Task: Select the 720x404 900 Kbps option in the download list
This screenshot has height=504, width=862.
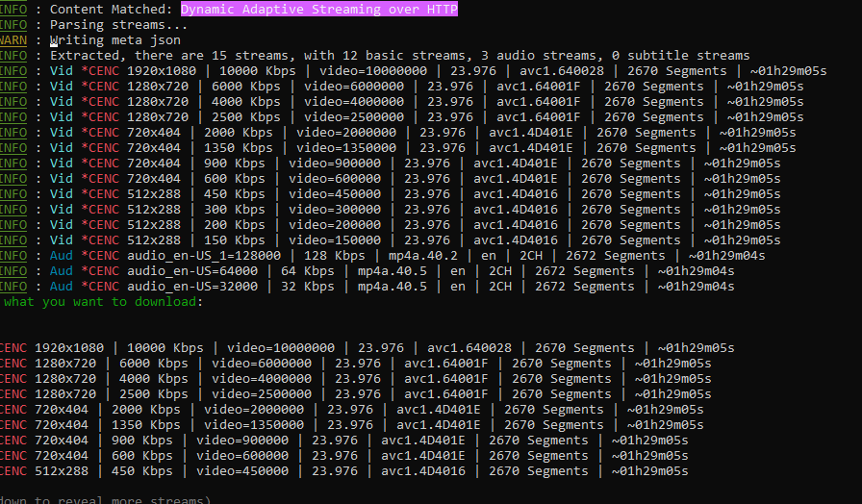Action: (x=344, y=441)
